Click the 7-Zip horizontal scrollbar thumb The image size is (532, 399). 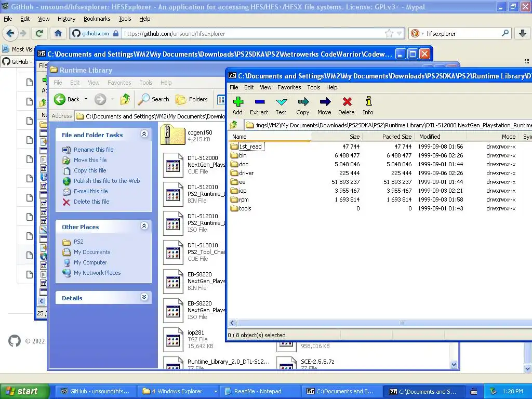tap(402, 323)
